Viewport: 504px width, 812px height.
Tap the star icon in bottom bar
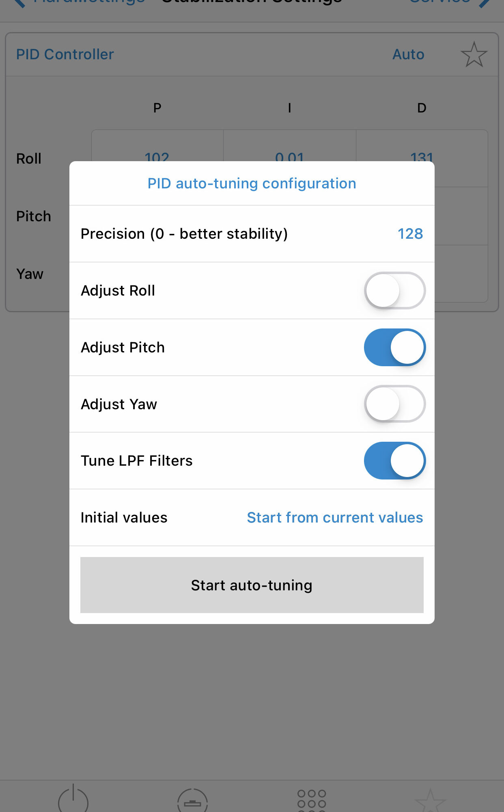click(x=431, y=801)
